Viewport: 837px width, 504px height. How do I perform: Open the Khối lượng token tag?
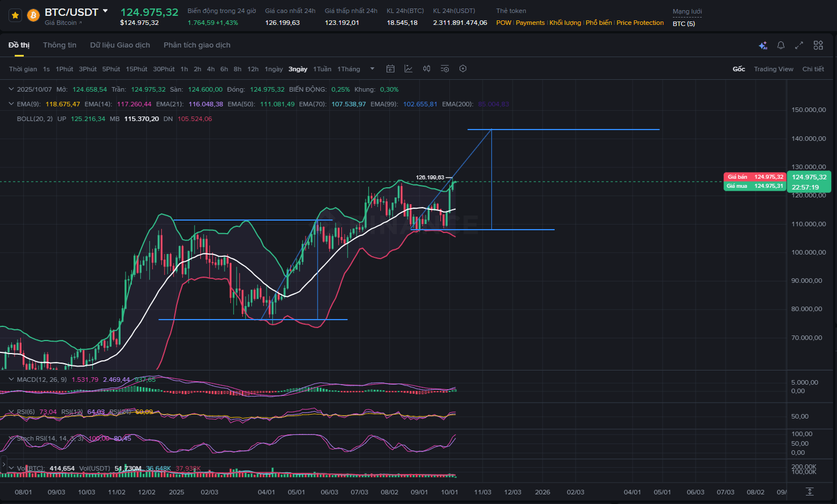click(x=565, y=23)
